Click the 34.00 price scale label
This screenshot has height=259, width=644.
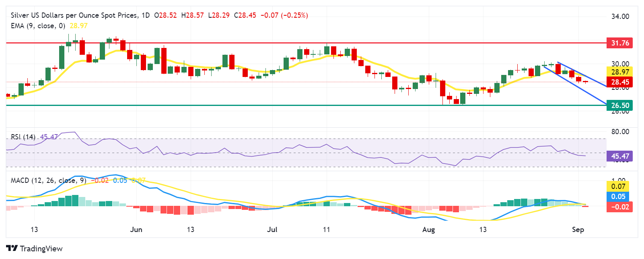pos(620,17)
